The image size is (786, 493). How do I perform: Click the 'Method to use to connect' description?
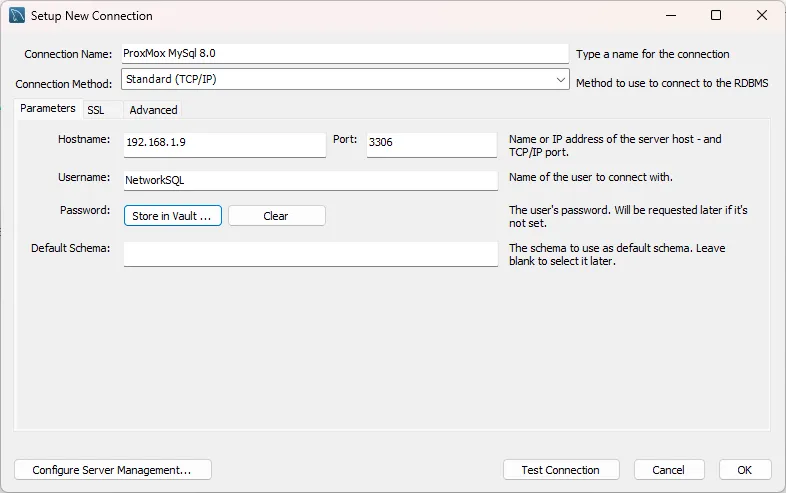672,83
